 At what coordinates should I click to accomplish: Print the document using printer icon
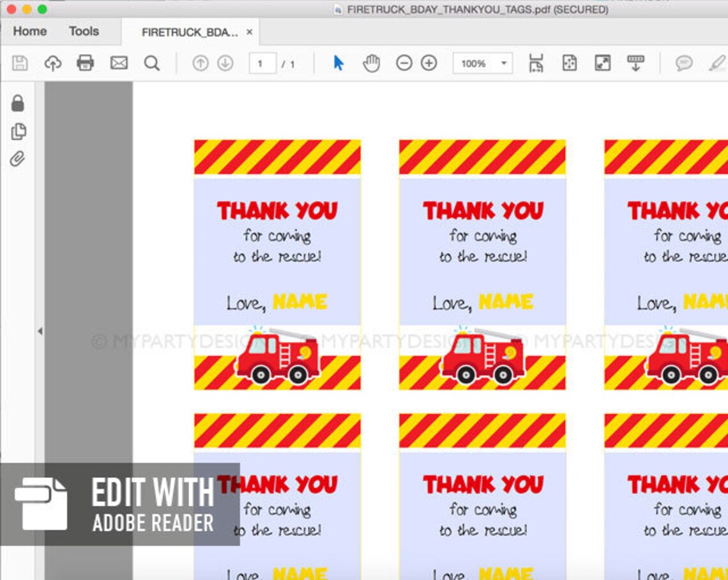pyautogui.click(x=86, y=63)
